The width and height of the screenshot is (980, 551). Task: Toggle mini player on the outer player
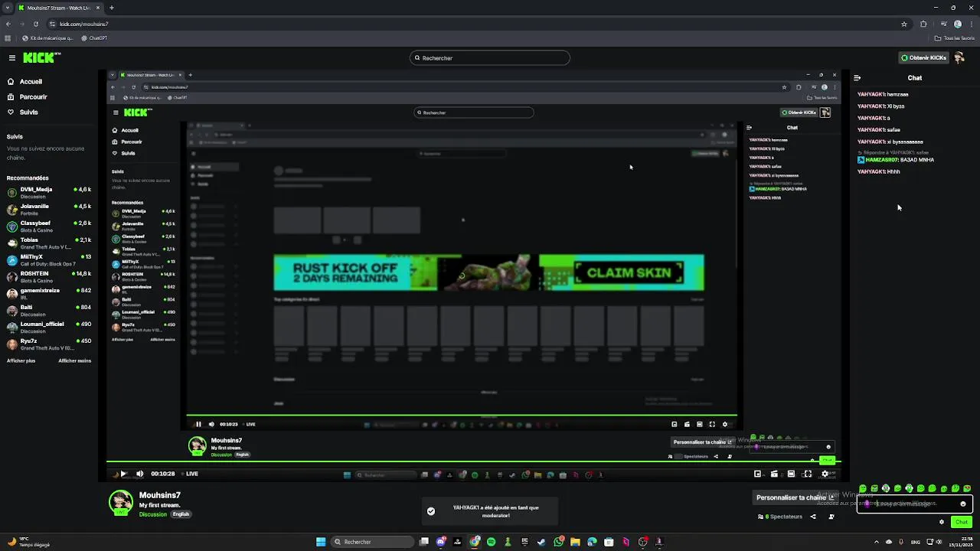point(757,474)
